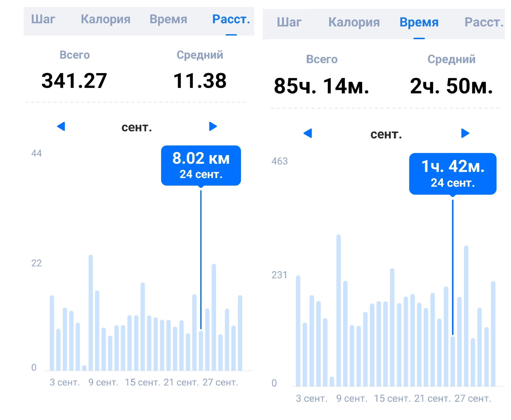Open the Шаг tab in left panel
The image size is (511, 420).
click(x=43, y=19)
